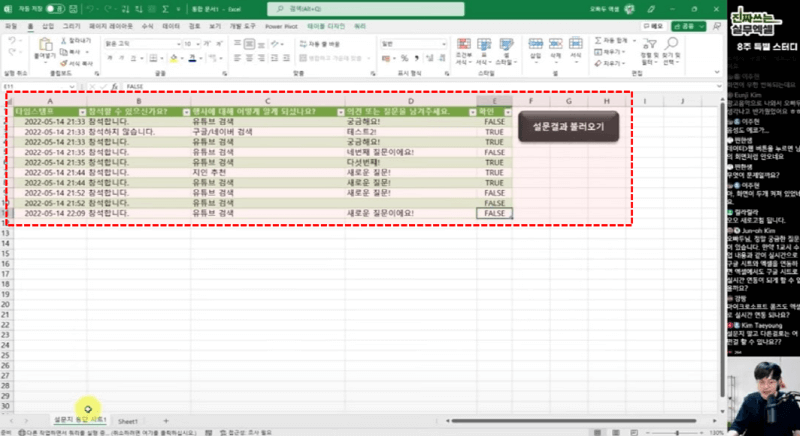The image size is (800, 436).
Task: Click the align right icon
Action: click(x=261, y=59)
